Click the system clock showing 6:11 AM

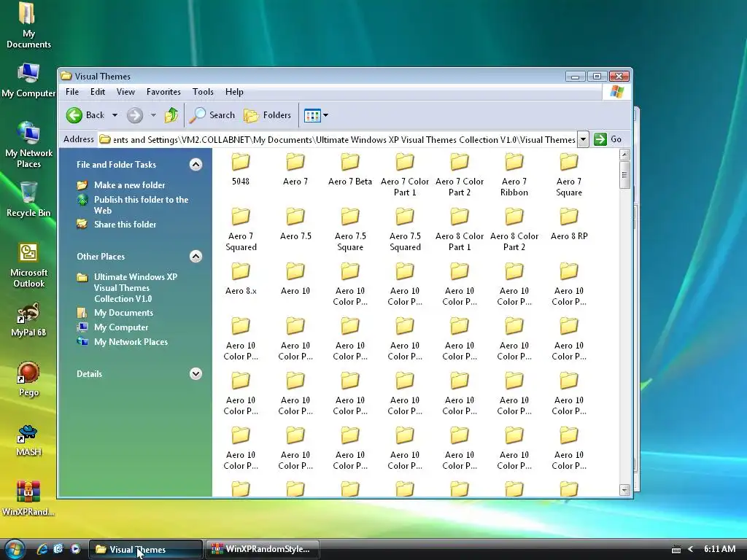[x=719, y=549]
